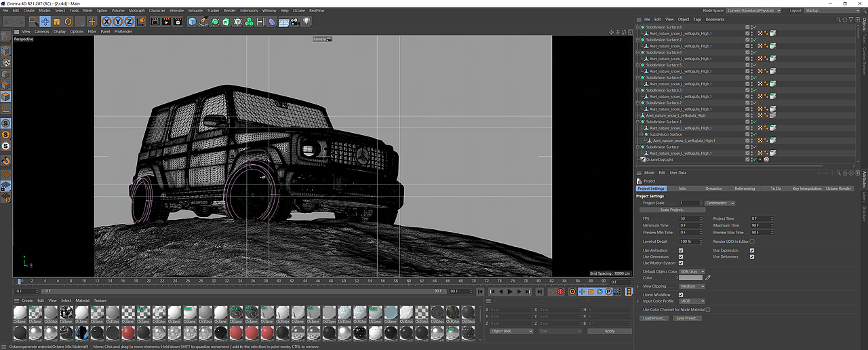Screen dimensions: 868x350
Task: Click the gray project Color swatch
Action: 691,278
